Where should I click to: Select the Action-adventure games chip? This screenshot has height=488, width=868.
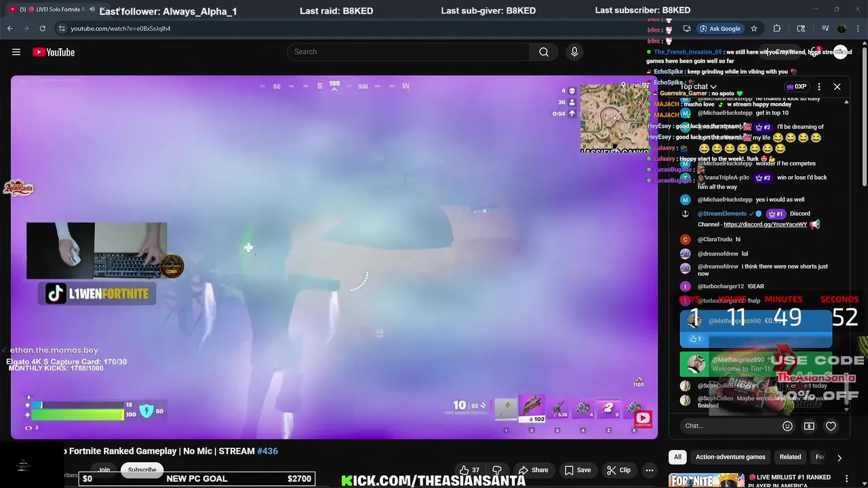pyautogui.click(x=730, y=457)
